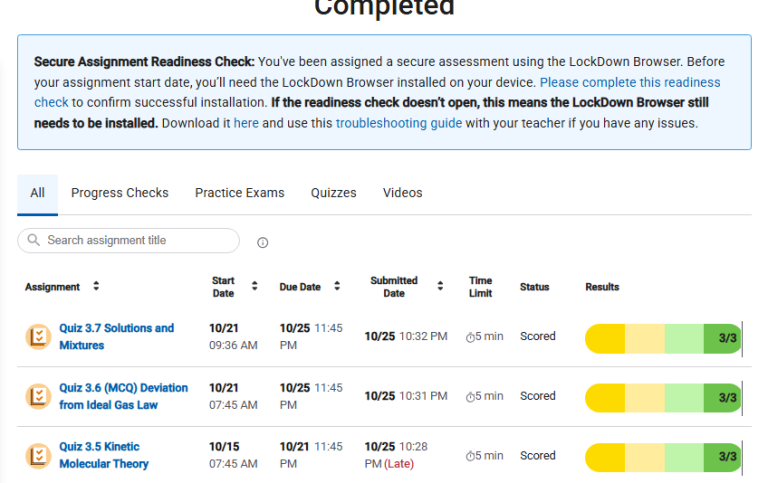Click the timer icon in Quiz 3.5 row
Screen dimensions: 768x483
[x=470, y=456]
